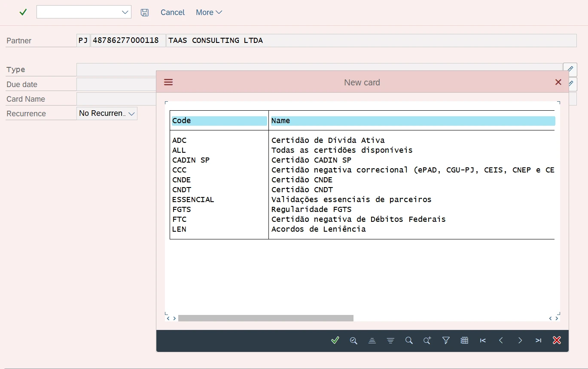Jump to first page of results

[x=483, y=340]
